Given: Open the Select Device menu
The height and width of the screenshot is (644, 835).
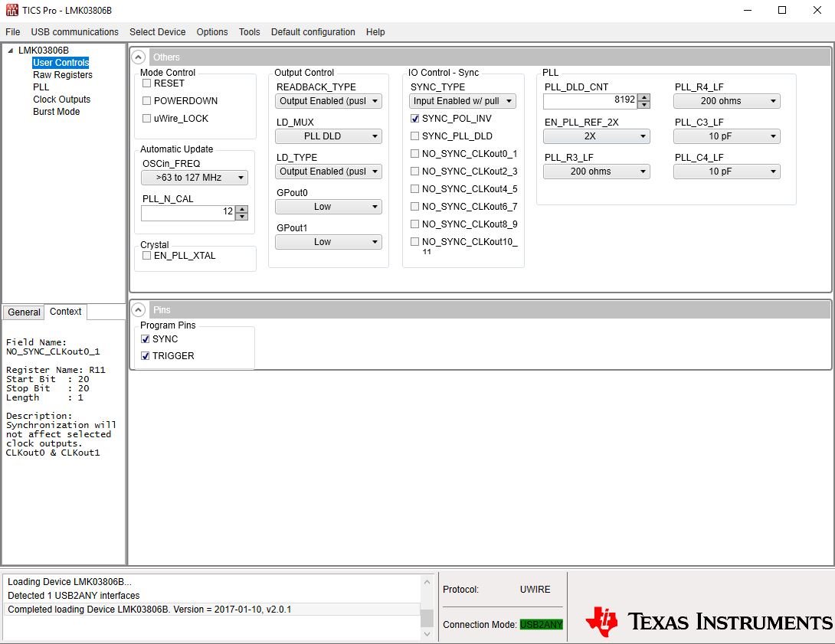Looking at the screenshot, I should click(158, 32).
